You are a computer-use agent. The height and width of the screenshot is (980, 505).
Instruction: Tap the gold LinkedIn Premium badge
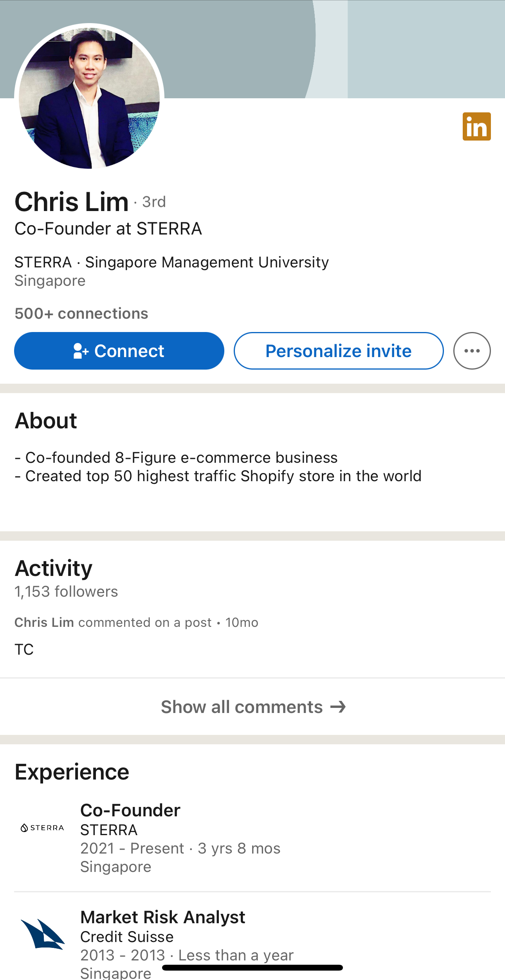point(476,126)
